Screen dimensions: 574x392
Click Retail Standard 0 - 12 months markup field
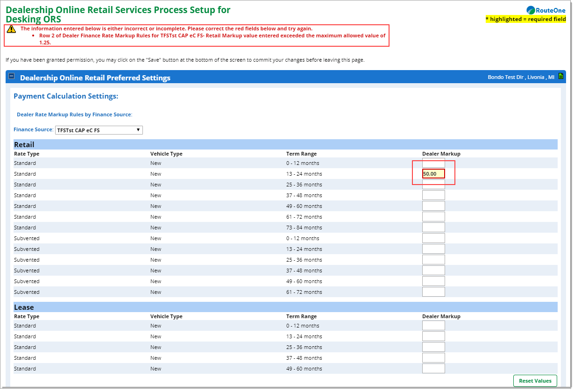point(433,163)
